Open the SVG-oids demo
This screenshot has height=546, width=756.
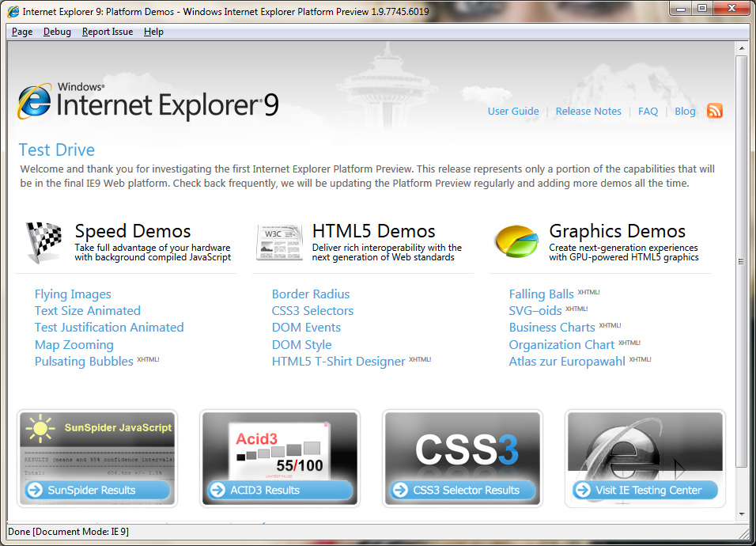click(535, 311)
